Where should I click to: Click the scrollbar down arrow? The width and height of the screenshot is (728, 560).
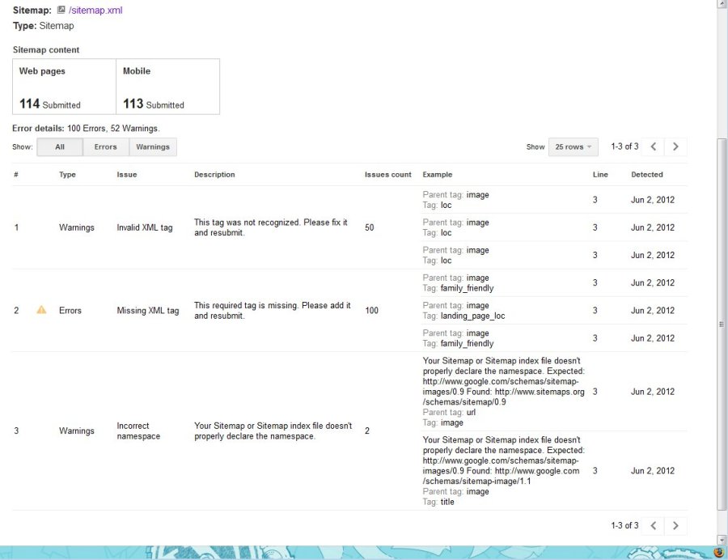(x=722, y=540)
